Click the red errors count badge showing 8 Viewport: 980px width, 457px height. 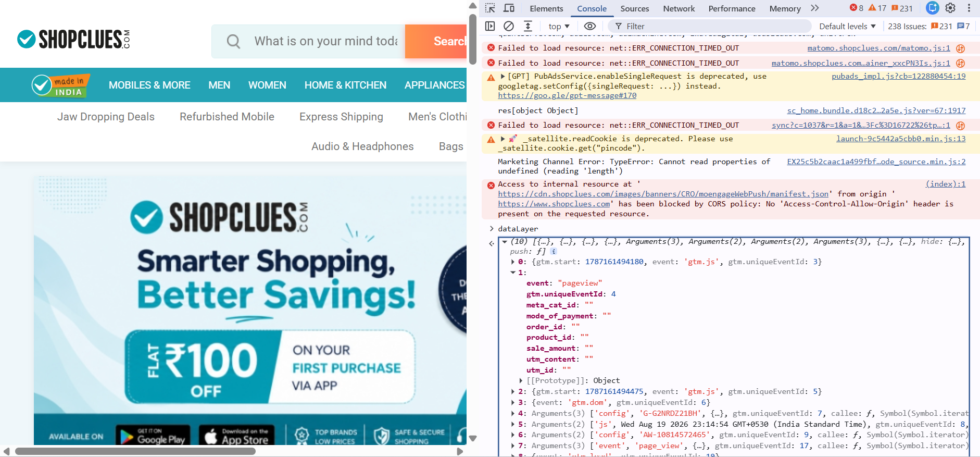pyautogui.click(x=856, y=8)
